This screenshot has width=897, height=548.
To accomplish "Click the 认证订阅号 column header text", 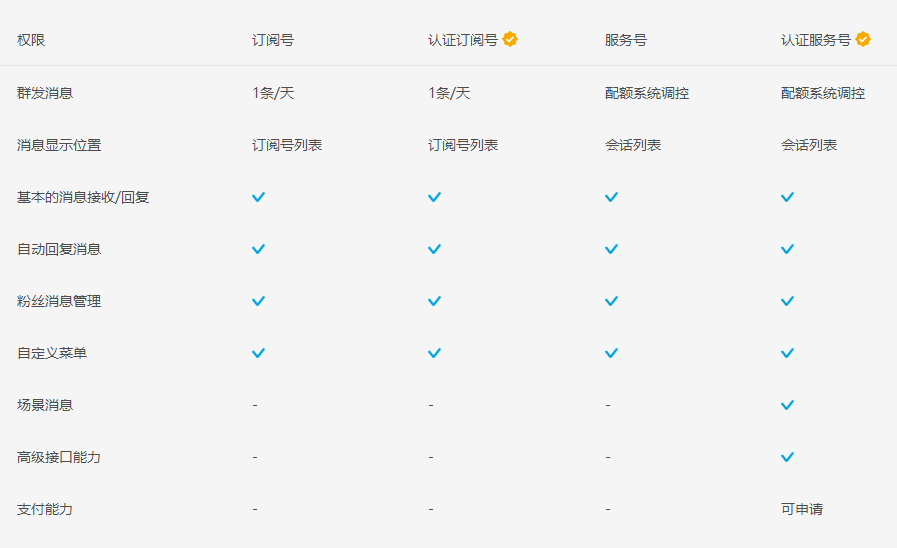I will tap(463, 40).
